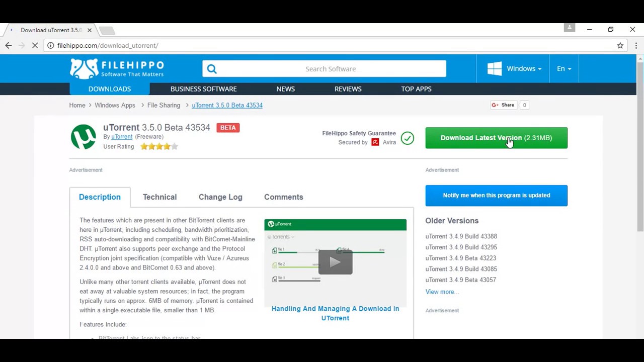644x362 pixels.
Task: Open the Downloads menu
Action: [110, 89]
